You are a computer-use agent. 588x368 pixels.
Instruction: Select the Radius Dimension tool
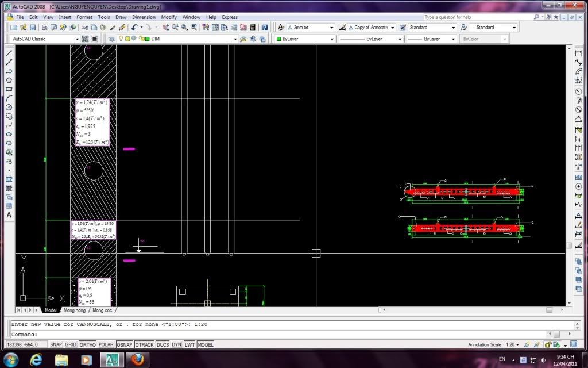579,91
